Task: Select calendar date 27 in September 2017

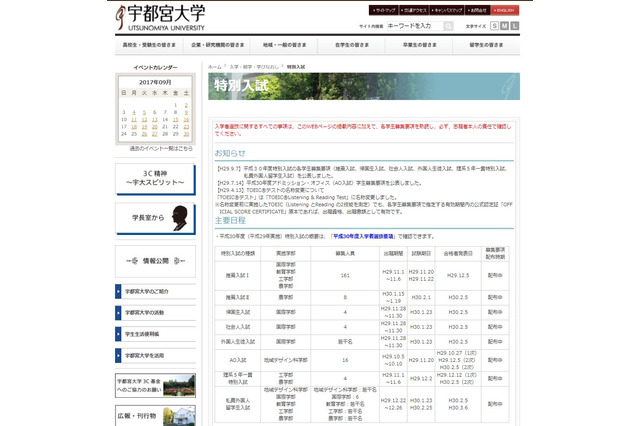Action: click(155, 134)
